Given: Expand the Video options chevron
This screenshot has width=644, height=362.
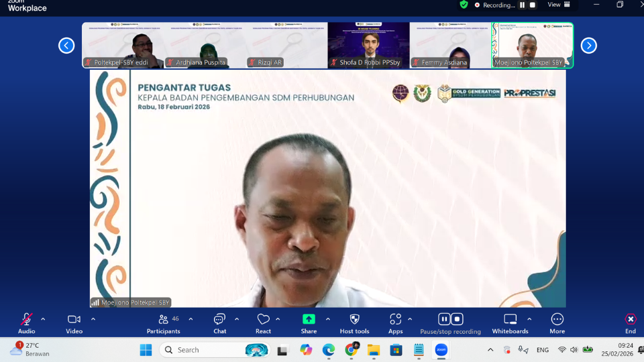Looking at the screenshot, I should point(93,319).
